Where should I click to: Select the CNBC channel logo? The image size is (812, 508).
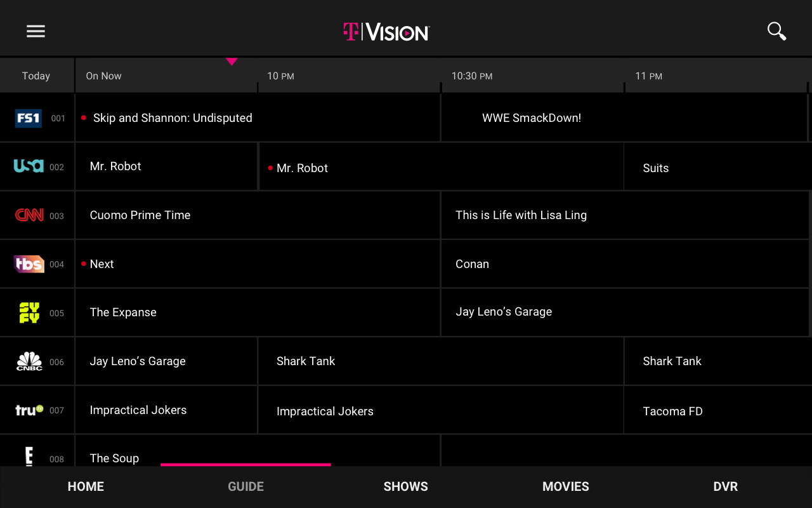coord(29,361)
